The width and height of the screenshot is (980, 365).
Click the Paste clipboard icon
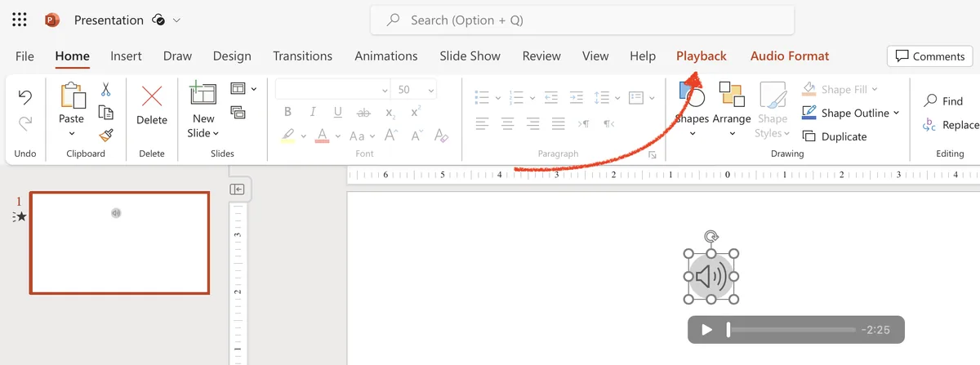tap(72, 96)
